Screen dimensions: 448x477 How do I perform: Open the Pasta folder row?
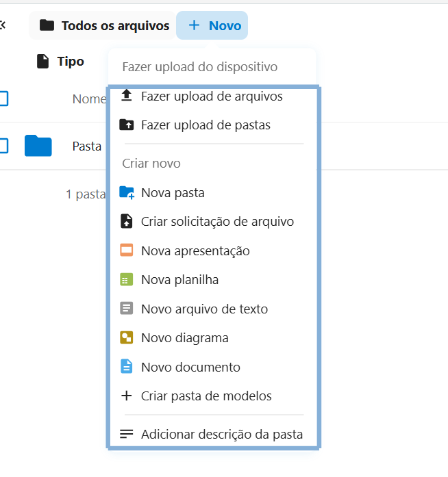click(87, 146)
